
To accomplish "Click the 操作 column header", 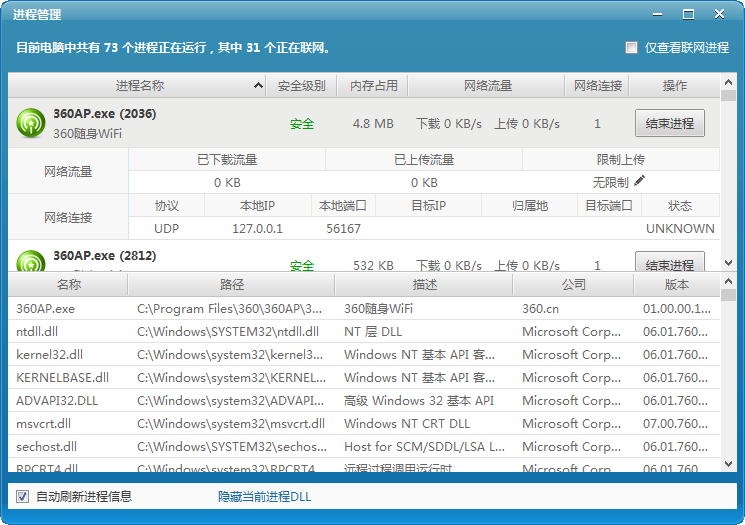I will coord(674,86).
